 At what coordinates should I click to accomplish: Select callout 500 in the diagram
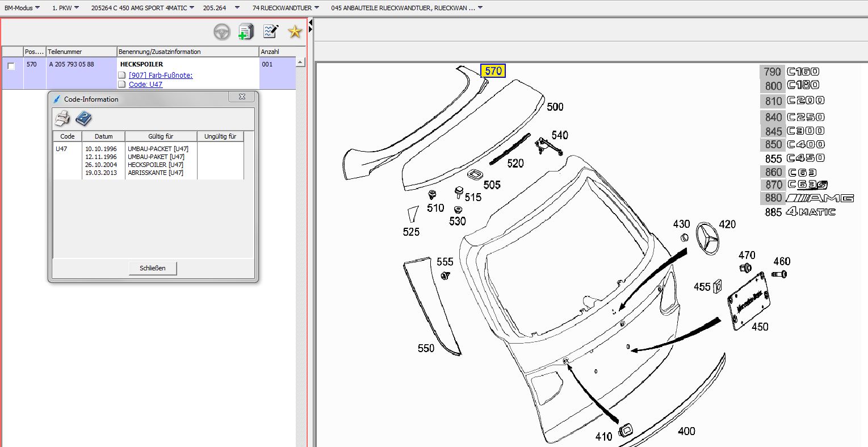pos(555,107)
